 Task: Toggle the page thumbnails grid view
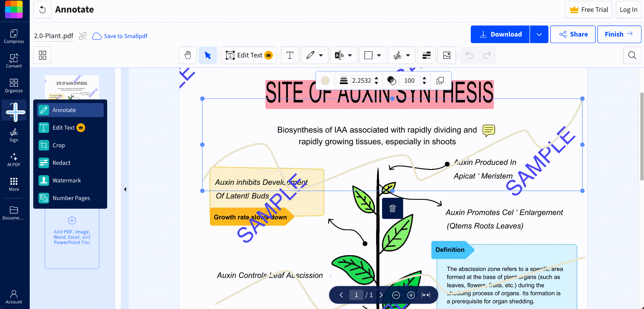coord(42,55)
